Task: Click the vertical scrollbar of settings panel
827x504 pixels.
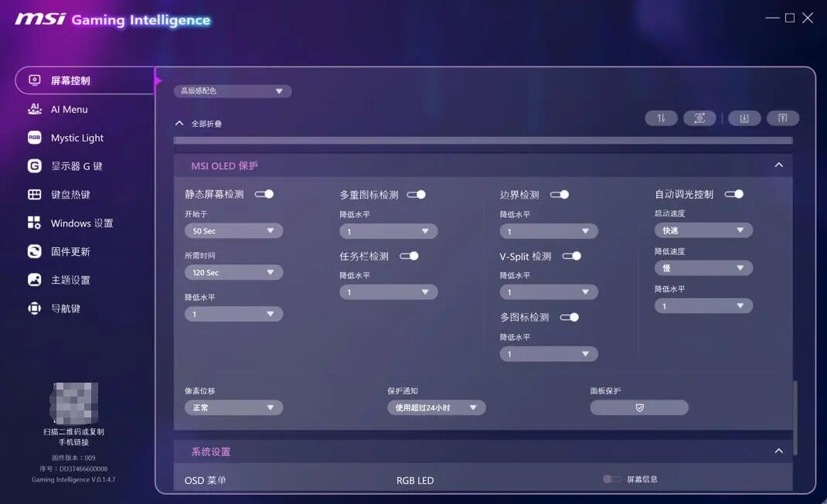Action: [795, 417]
